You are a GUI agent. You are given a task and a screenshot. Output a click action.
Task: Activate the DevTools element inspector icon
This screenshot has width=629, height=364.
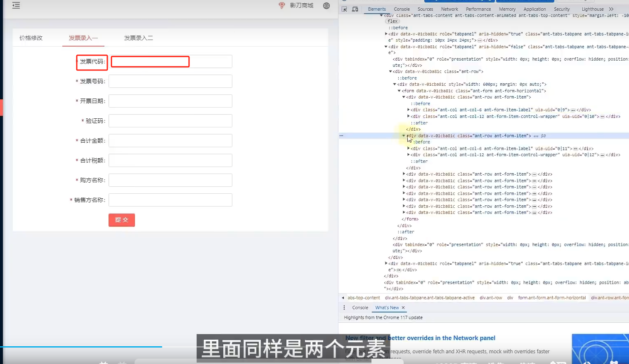click(344, 9)
